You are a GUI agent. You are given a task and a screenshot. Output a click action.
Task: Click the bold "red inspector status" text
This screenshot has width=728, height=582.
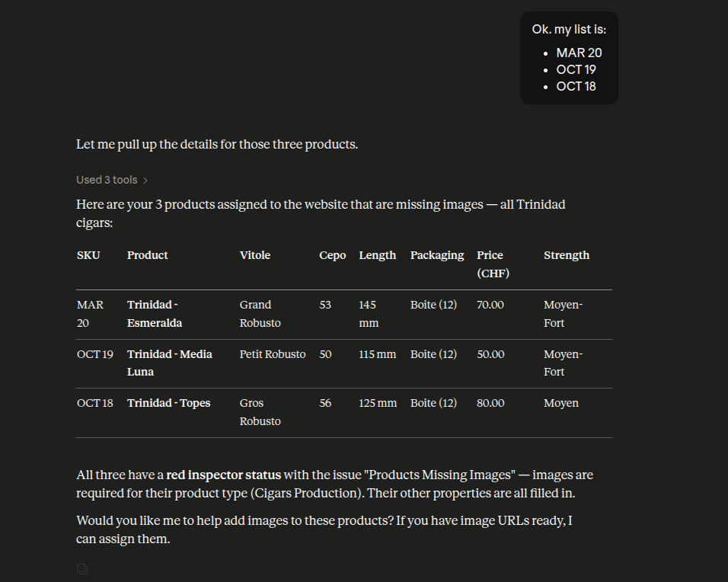(224, 475)
